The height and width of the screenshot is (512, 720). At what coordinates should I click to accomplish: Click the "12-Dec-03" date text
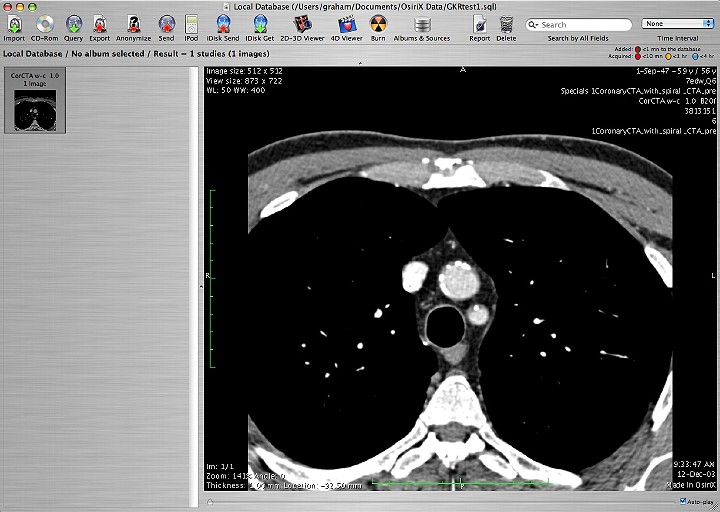(696, 474)
